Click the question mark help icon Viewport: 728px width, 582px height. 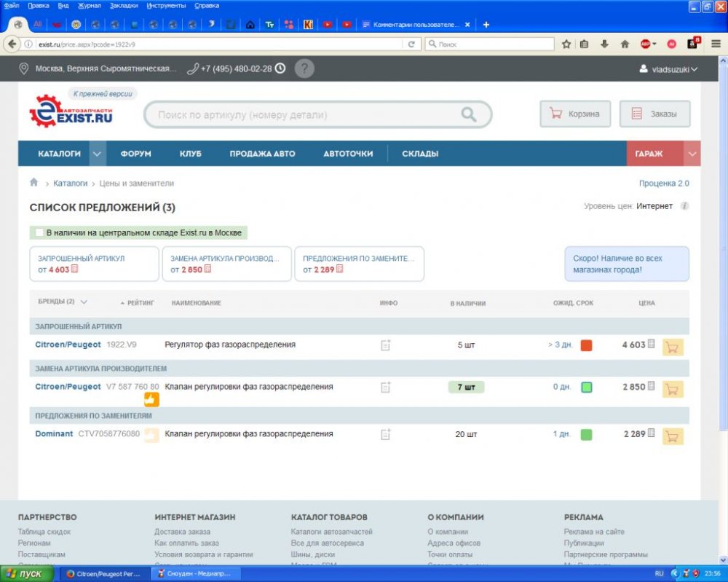coord(305,68)
